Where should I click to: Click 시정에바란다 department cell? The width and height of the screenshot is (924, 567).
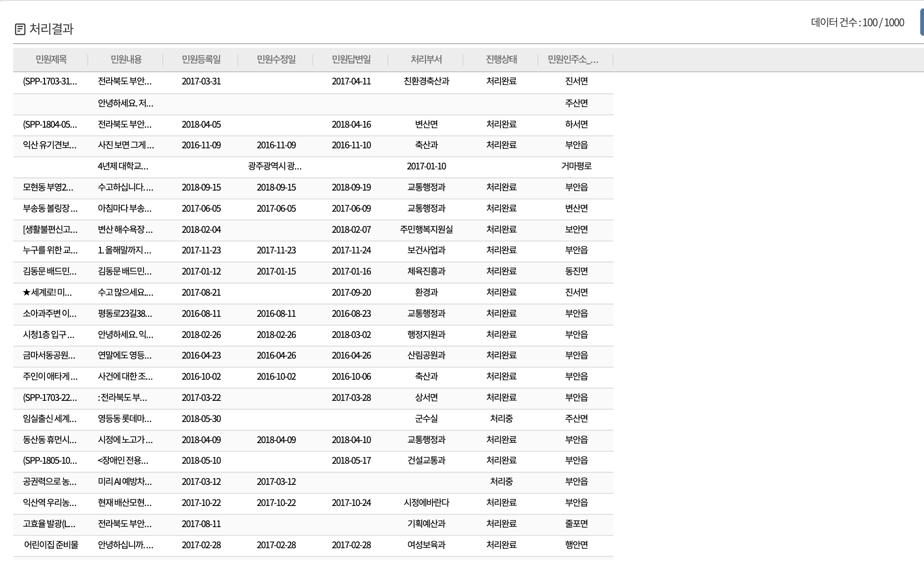click(x=426, y=503)
